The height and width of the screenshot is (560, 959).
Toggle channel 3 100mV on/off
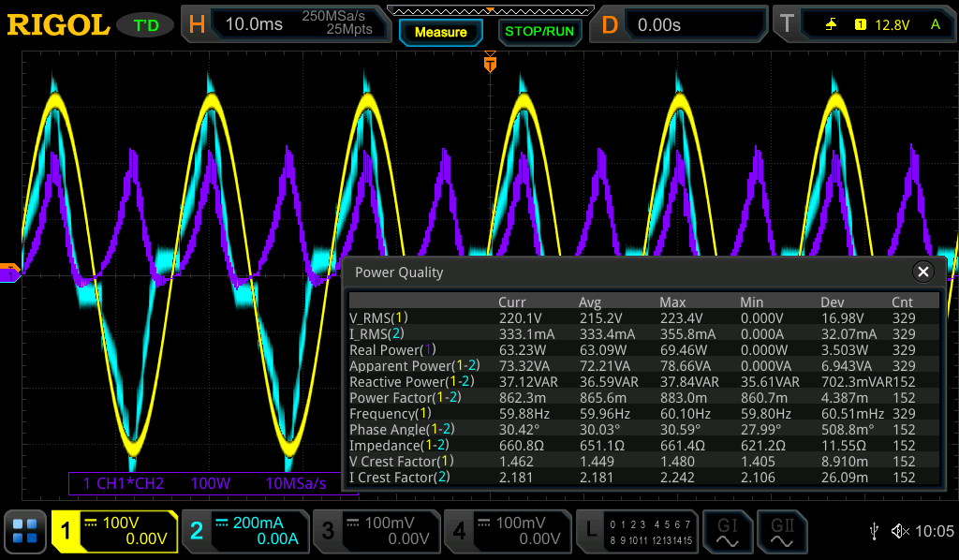point(376,531)
